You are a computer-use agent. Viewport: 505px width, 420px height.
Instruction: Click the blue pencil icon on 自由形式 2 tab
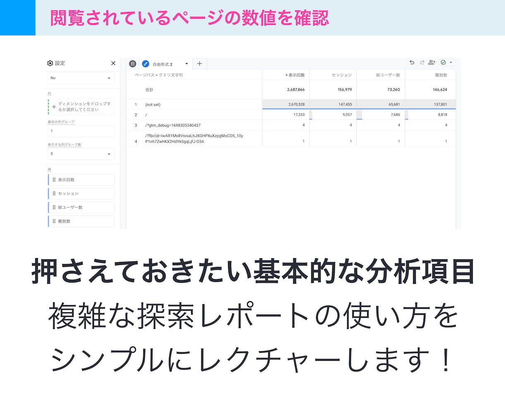(145, 64)
